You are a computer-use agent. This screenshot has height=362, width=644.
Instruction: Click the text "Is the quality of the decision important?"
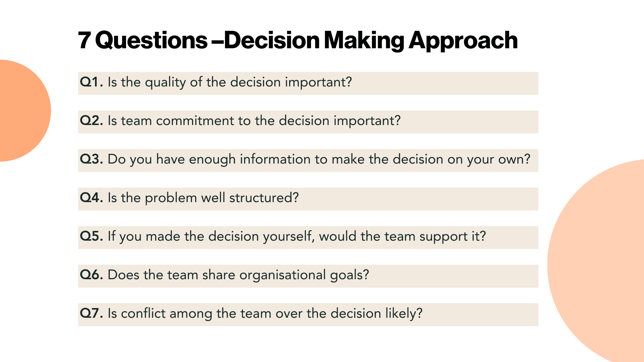230,82
